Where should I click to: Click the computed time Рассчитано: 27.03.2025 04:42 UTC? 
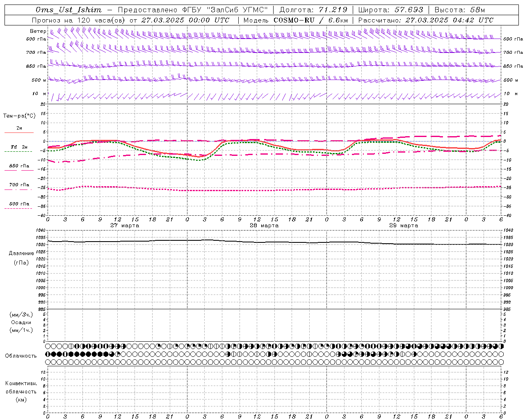pos(426,20)
